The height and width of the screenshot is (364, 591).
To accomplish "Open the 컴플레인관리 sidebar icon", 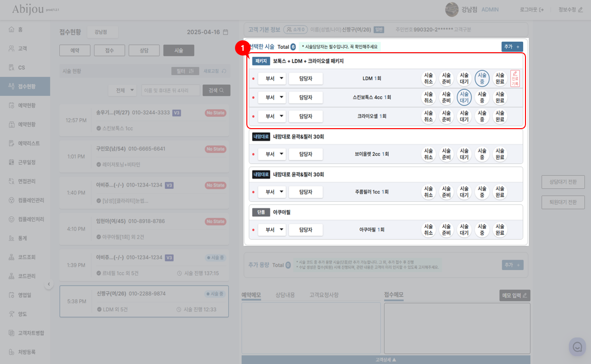I will 11,200.
